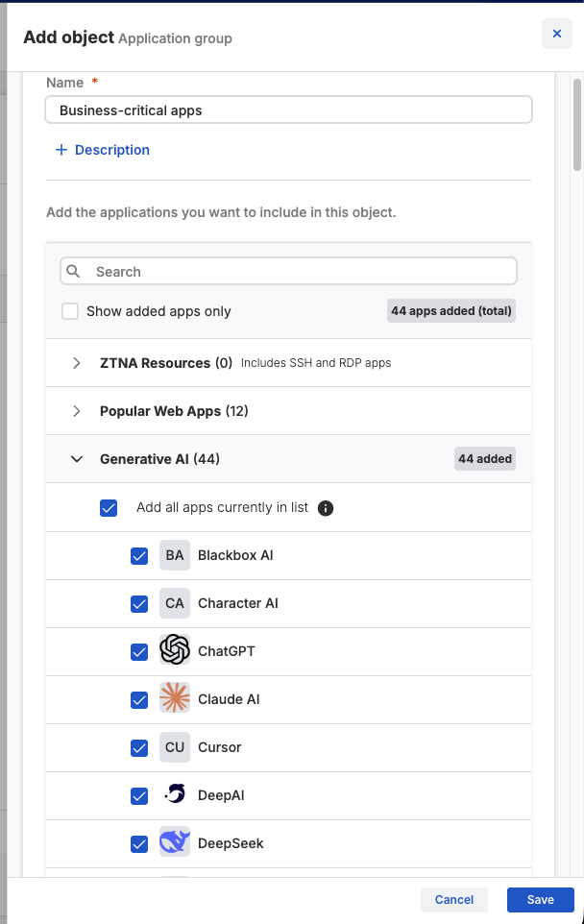Uncheck Add all apps currently in list
Image resolution: width=584 pixels, height=924 pixels.
point(109,508)
